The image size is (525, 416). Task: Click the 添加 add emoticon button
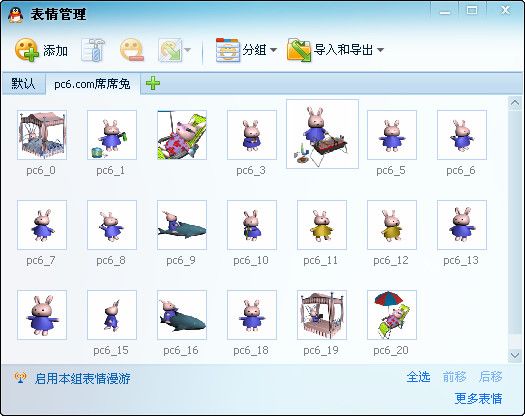pos(41,50)
